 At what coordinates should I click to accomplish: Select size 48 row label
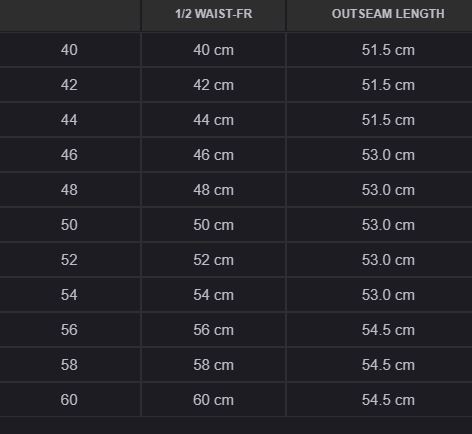[69, 190]
